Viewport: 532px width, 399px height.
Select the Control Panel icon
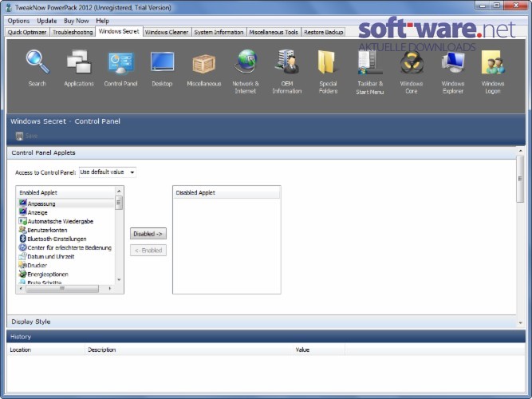(120, 62)
